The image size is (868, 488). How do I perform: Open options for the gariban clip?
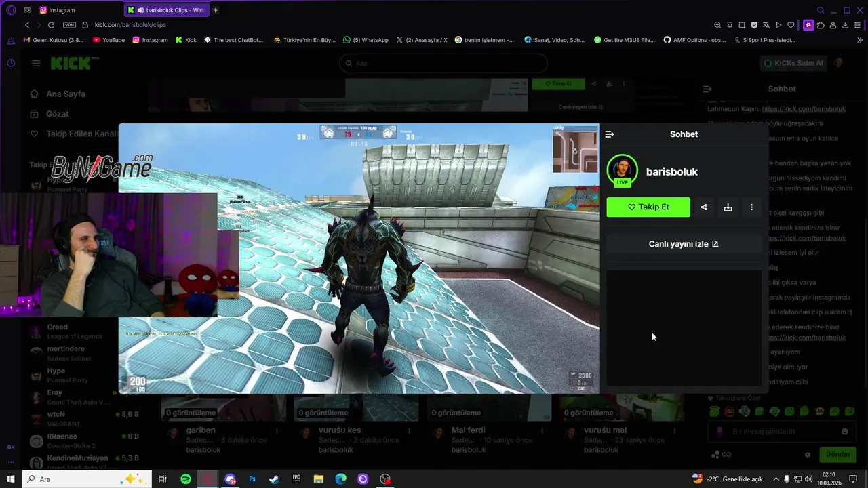click(277, 431)
